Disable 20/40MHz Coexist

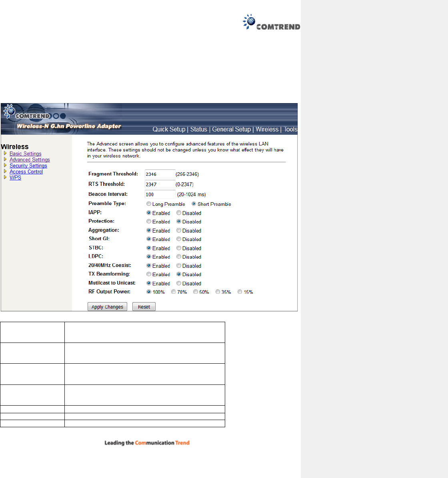(179, 265)
